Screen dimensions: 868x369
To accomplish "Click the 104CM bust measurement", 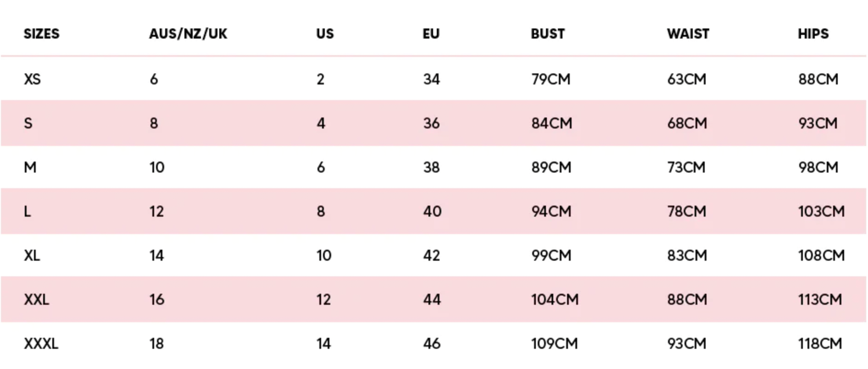I will (555, 300).
